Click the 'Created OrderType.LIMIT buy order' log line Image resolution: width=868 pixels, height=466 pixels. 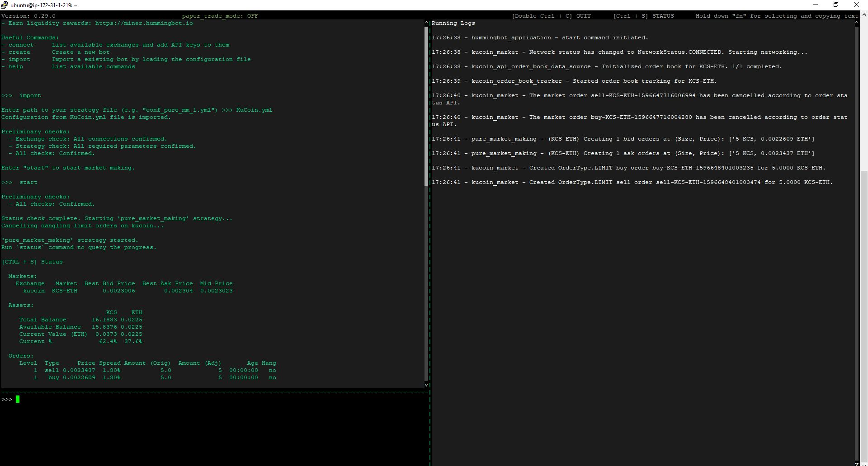click(628, 168)
